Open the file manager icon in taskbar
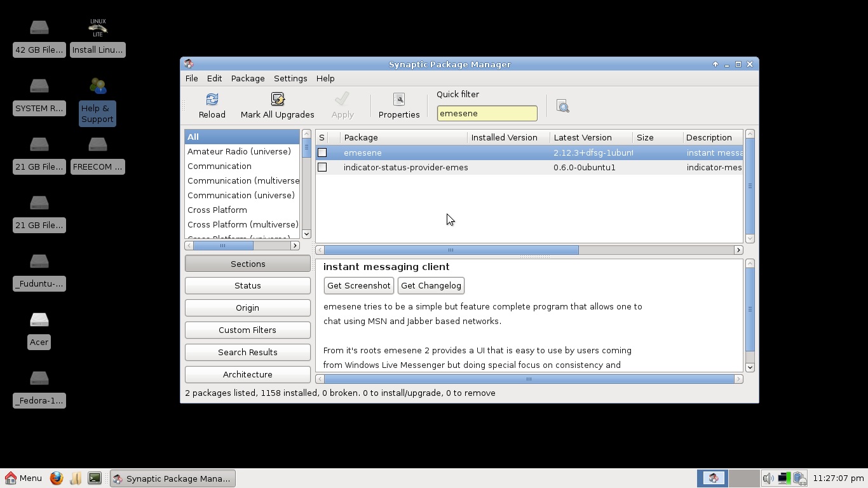 76,478
